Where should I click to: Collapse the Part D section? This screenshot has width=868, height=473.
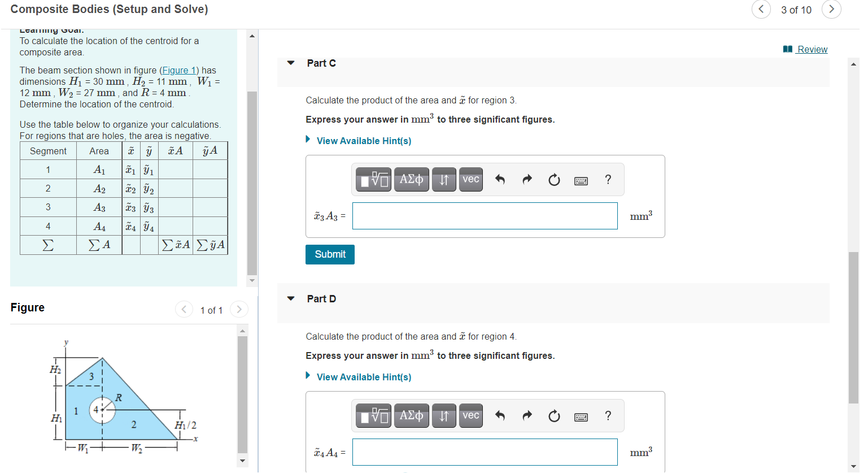pyautogui.click(x=290, y=298)
